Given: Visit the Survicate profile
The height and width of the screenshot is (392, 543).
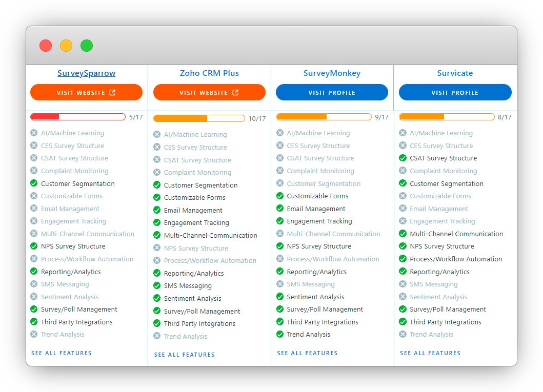Looking at the screenshot, I should [x=455, y=92].
